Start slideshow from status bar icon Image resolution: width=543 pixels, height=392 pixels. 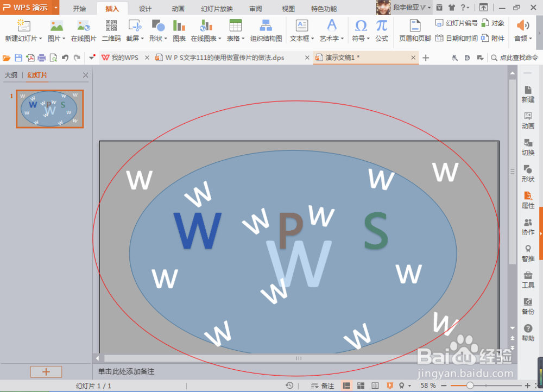click(389, 385)
